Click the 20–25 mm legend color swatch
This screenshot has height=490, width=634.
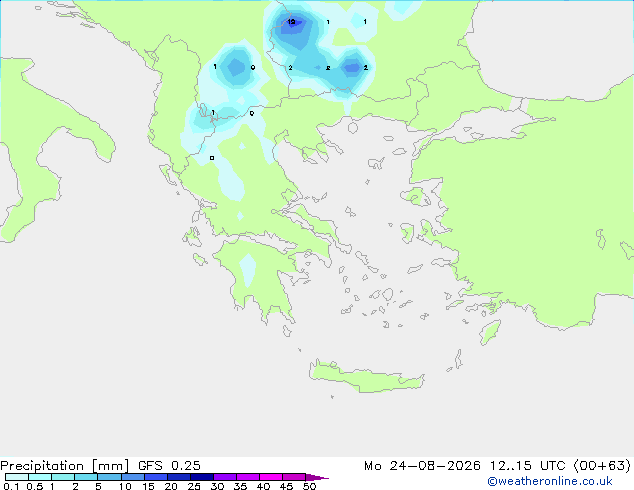click(x=179, y=477)
